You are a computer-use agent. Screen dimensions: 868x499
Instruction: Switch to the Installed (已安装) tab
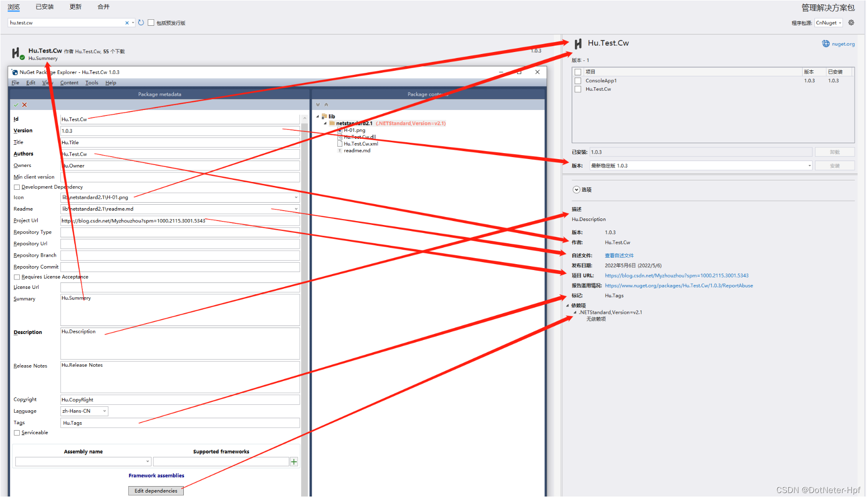click(x=45, y=7)
